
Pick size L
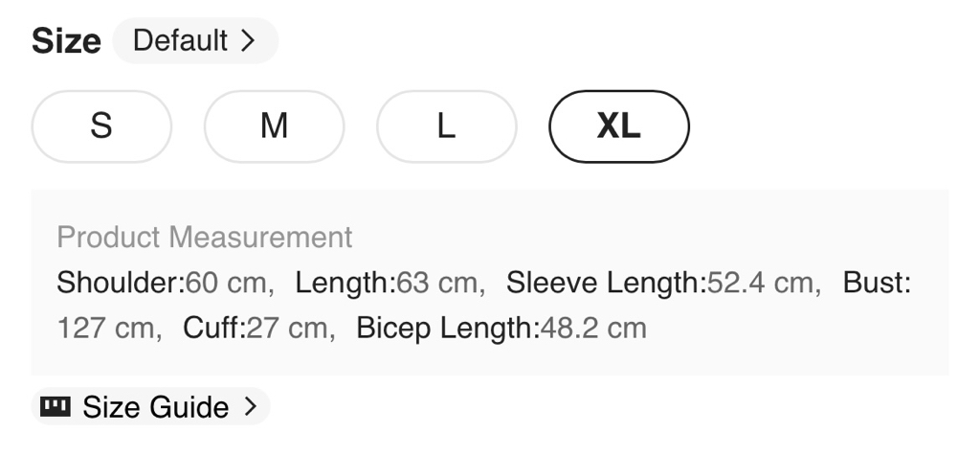[446, 126]
